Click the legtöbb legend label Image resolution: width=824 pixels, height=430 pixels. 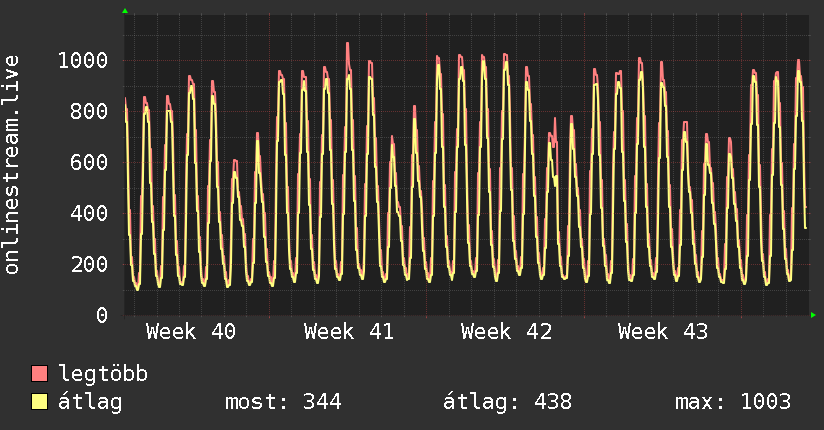click(103, 374)
